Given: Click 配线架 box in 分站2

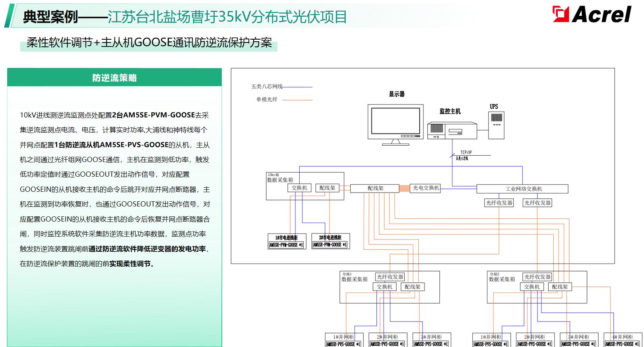Looking at the screenshot, I should (560, 287).
